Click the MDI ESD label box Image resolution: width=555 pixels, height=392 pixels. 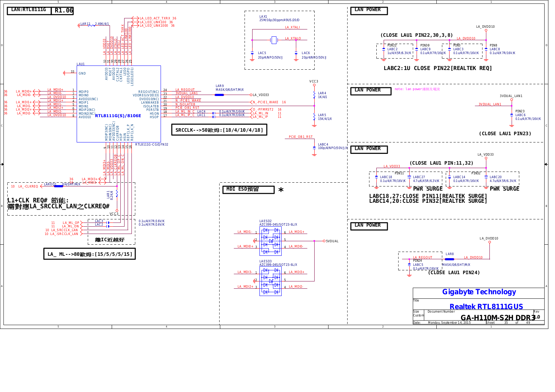[x=248, y=189]
